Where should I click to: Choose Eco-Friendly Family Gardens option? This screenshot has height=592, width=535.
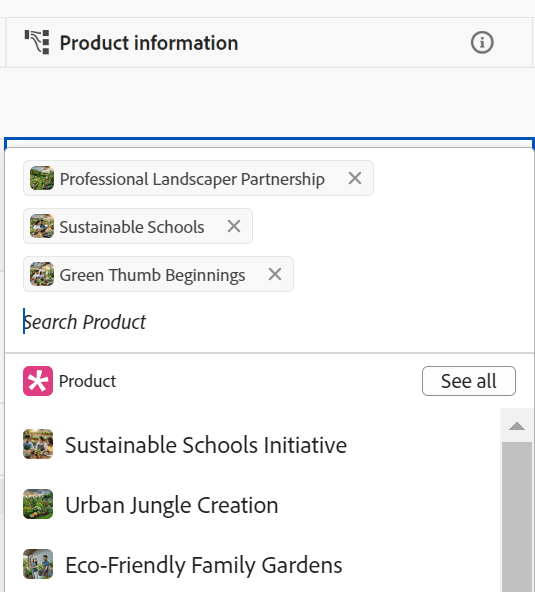click(x=253, y=564)
